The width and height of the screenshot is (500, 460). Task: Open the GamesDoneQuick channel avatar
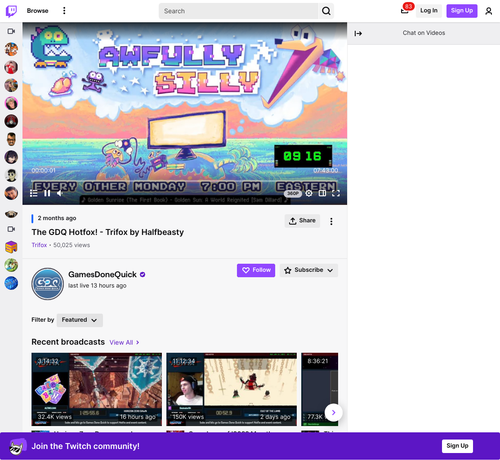click(x=48, y=284)
